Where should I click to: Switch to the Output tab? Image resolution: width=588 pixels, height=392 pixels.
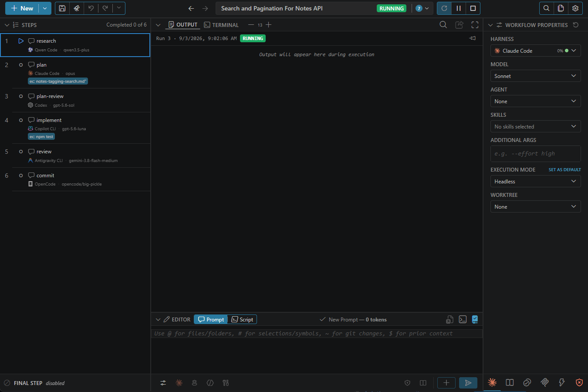tap(183, 25)
